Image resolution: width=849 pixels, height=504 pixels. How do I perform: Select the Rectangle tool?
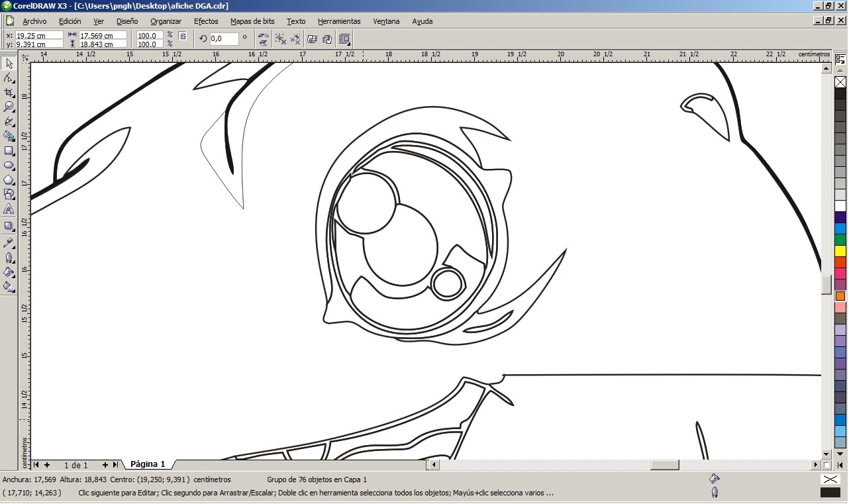click(9, 150)
